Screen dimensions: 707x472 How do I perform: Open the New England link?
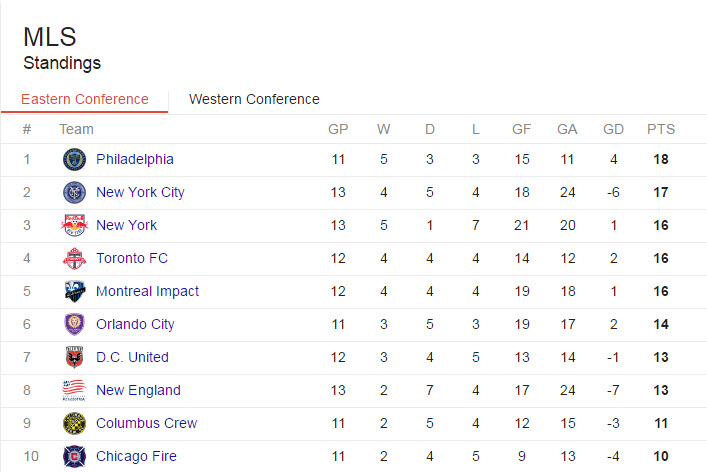(x=138, y=390)
